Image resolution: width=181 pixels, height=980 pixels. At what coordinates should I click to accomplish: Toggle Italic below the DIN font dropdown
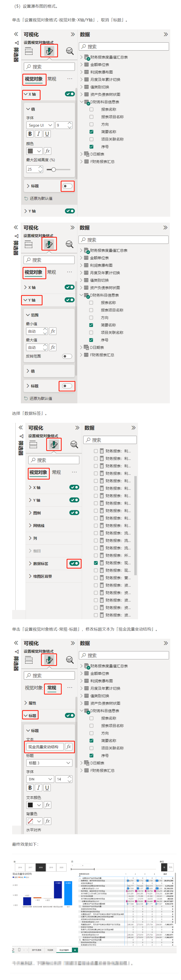tap(38, 788)
